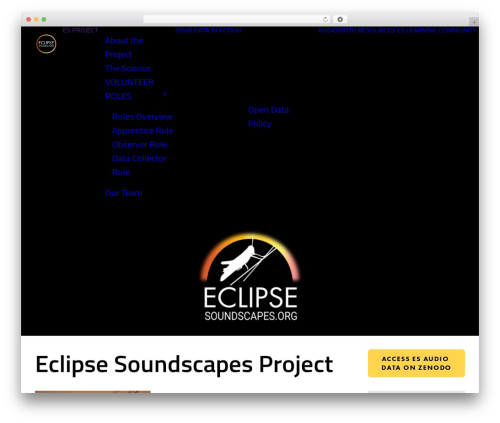Maximize the window with the green button
Screen dimensions: 500x423
[44, 19]
